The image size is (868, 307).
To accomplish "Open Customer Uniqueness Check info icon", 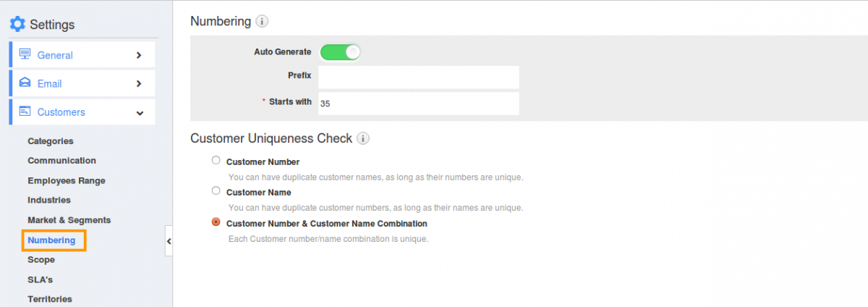I will pos(363,138).
